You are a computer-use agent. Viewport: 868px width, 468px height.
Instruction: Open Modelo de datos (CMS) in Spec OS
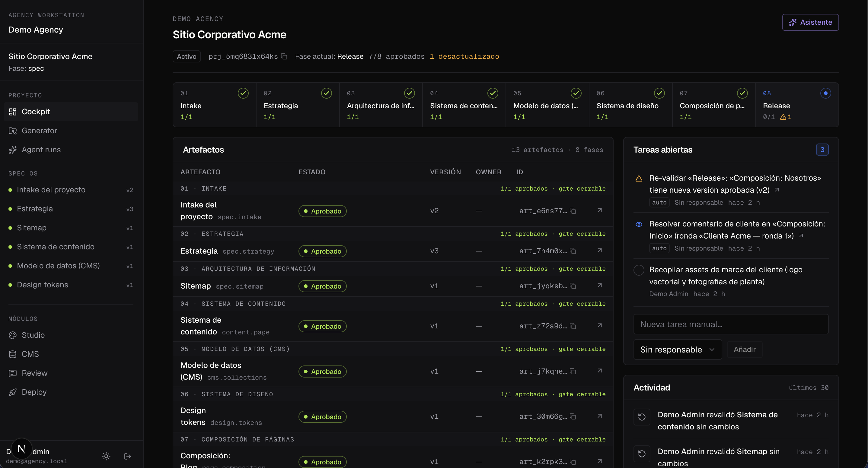[71, 266]
